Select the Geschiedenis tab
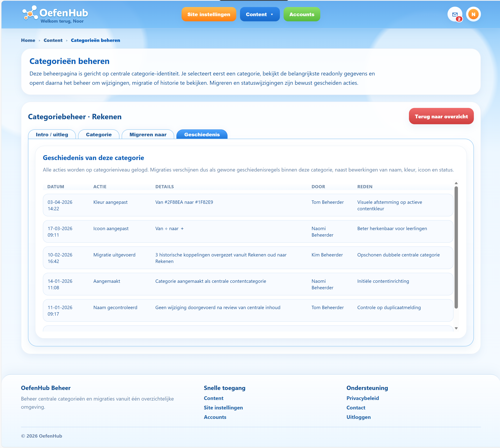 pyautogui.click(x=202, y=134)
